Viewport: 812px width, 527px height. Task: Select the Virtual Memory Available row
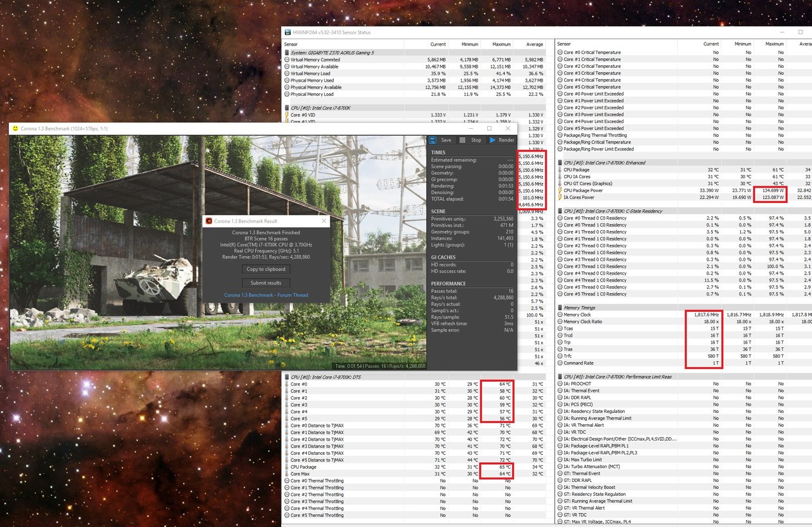tap(414, 67)
